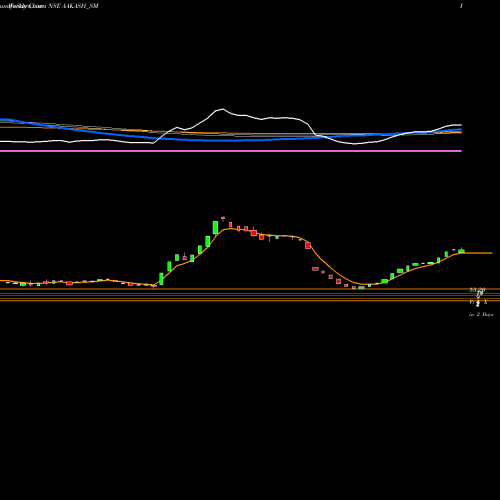This screenshot has height=500, width=500.
Task: Click the large red candle starting the decline
Action: pos(308,245)
